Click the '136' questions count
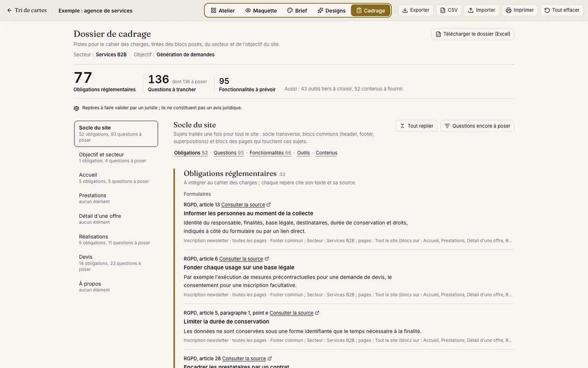 (x=158, y=79)
